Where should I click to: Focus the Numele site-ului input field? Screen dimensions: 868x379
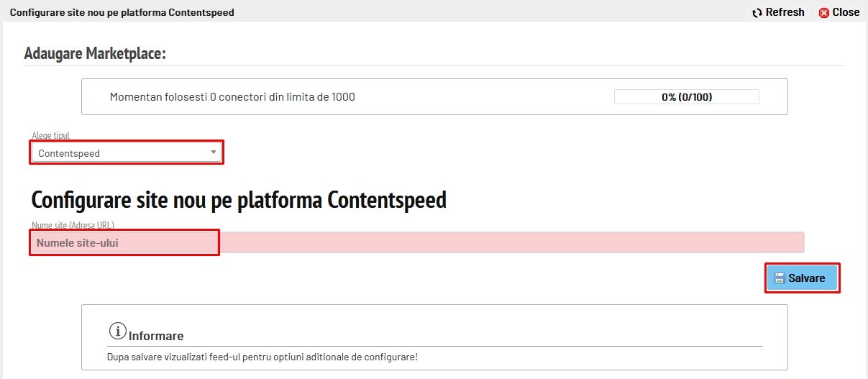pyautogui.click(x=417, y=243)
